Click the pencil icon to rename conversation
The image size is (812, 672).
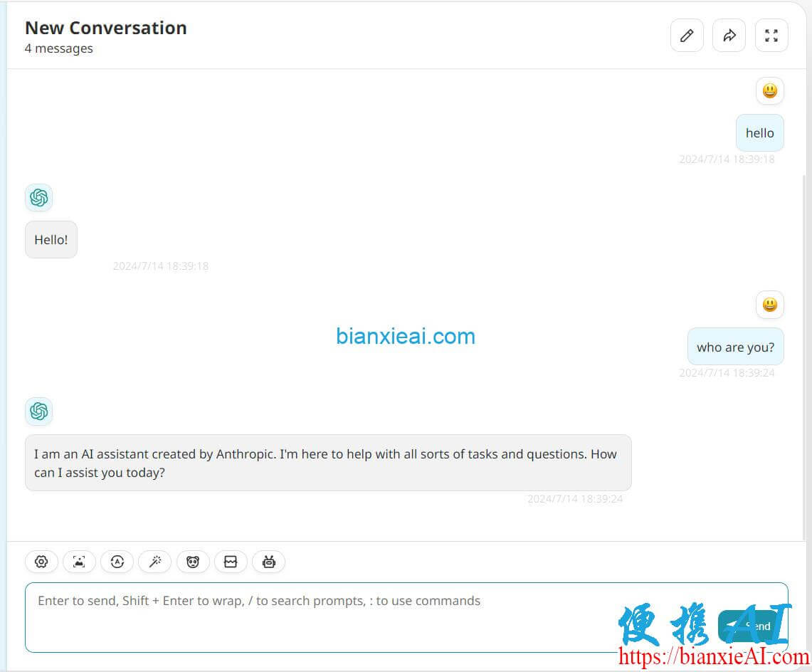687,36
